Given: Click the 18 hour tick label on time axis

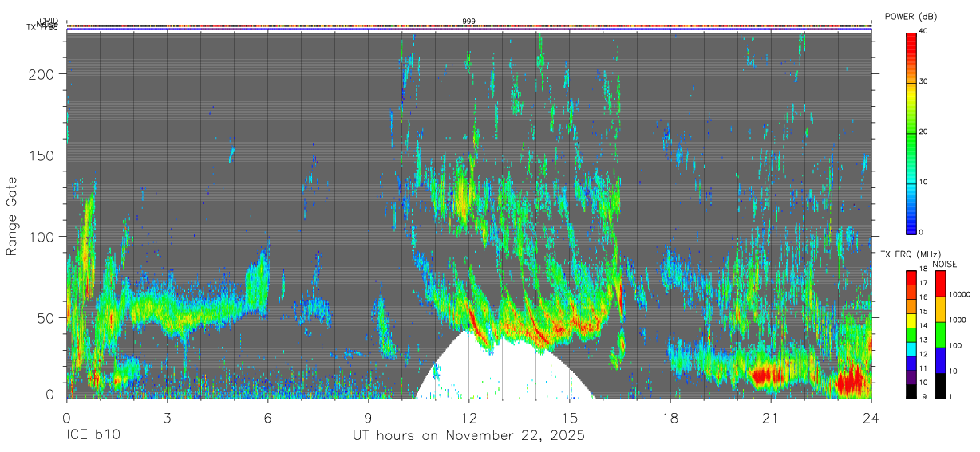Looking at the screenshot, I should click(x=670, y=418).
